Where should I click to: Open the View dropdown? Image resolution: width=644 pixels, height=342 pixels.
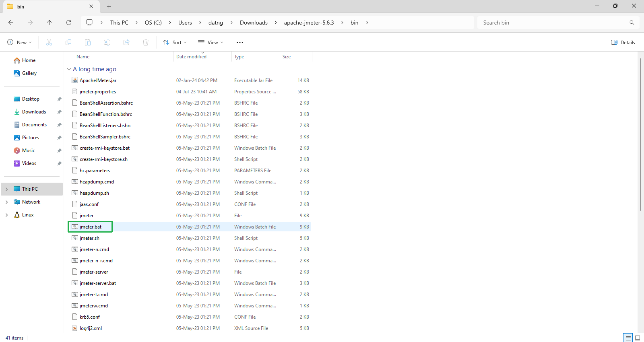coord(211,42)
